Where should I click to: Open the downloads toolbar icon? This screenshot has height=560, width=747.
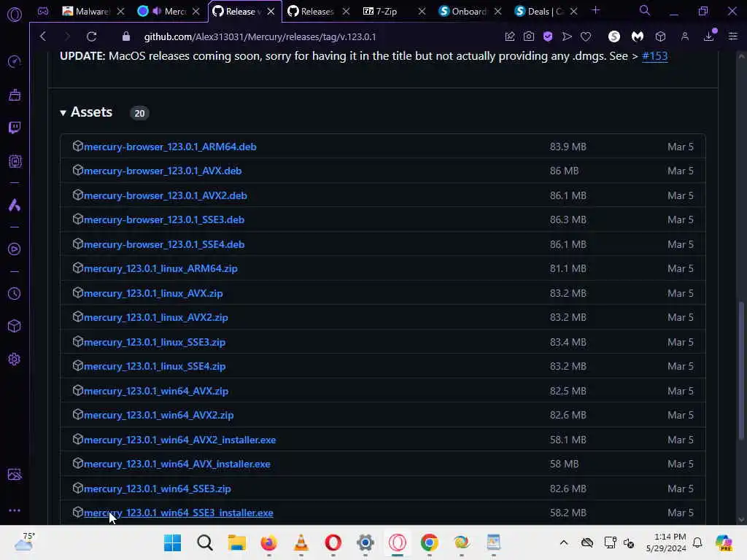[x=709, y=36]
